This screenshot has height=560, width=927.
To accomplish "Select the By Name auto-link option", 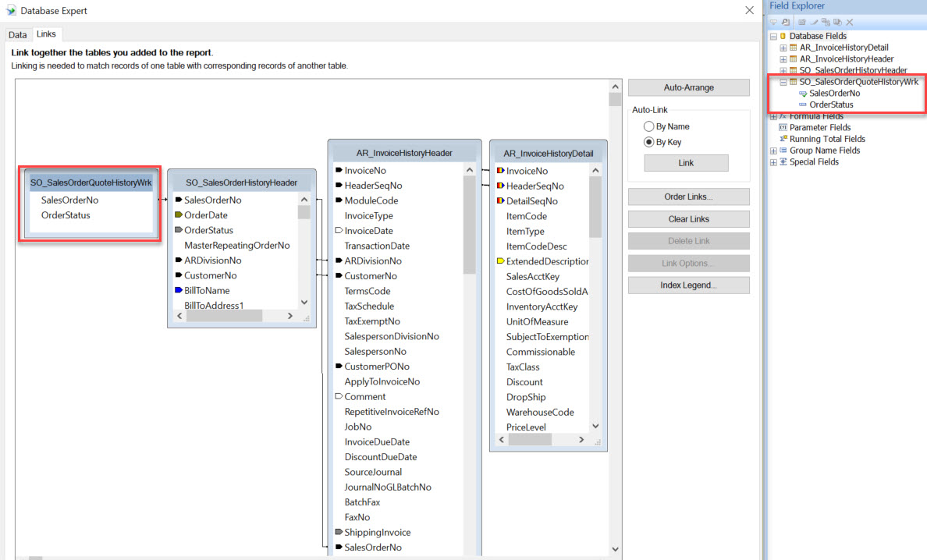I will click(x=648, y=126).
